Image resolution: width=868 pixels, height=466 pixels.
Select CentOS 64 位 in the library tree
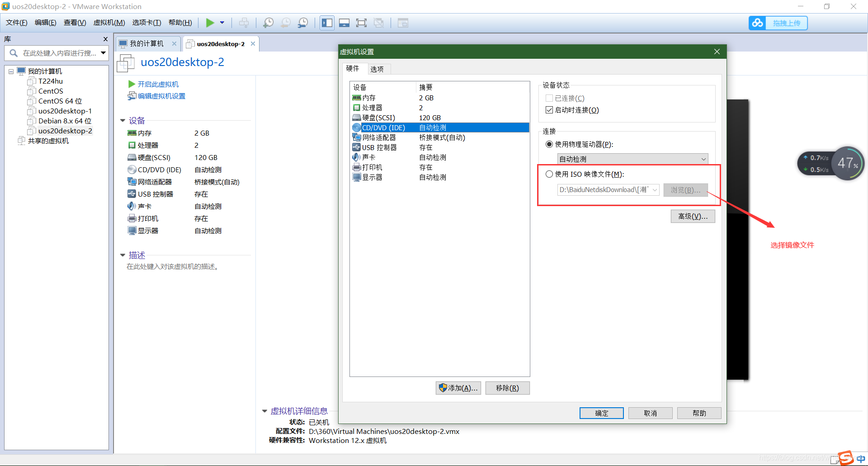60,101
